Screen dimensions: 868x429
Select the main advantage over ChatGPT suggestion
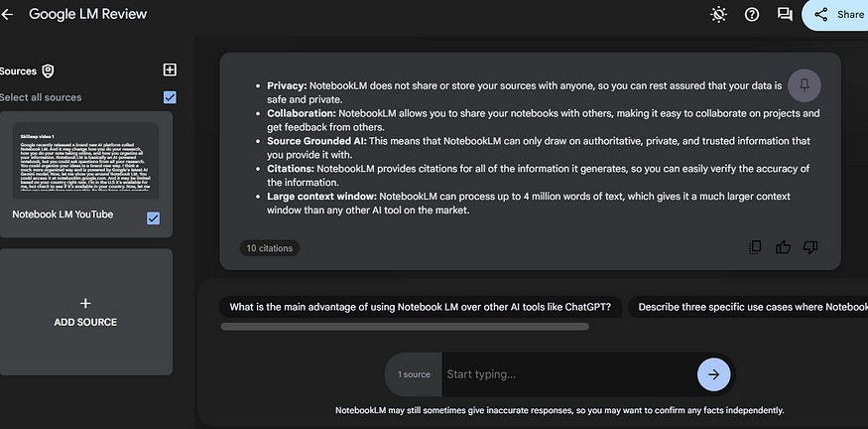(x=421, y=307)
